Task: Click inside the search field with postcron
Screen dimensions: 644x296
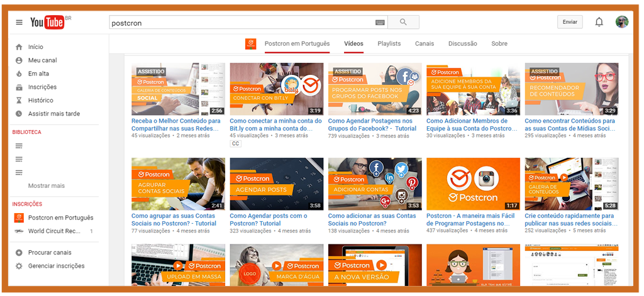Action: coord(239,23)
